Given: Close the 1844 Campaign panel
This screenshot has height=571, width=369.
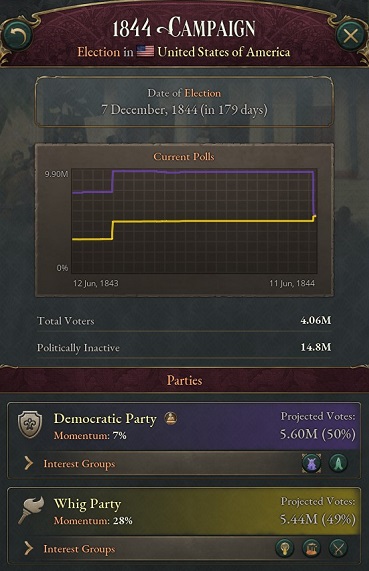Looking at the screenshot, I should [350, 36].
